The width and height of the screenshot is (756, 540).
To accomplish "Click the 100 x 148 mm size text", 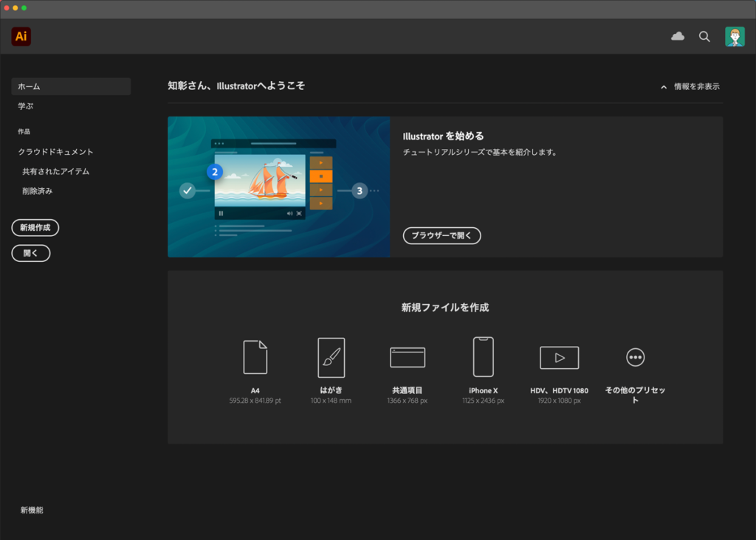I will coord(331,401).
